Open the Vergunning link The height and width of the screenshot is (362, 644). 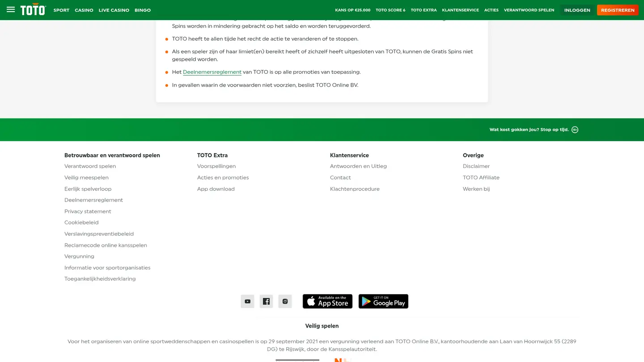pos(79,257)
